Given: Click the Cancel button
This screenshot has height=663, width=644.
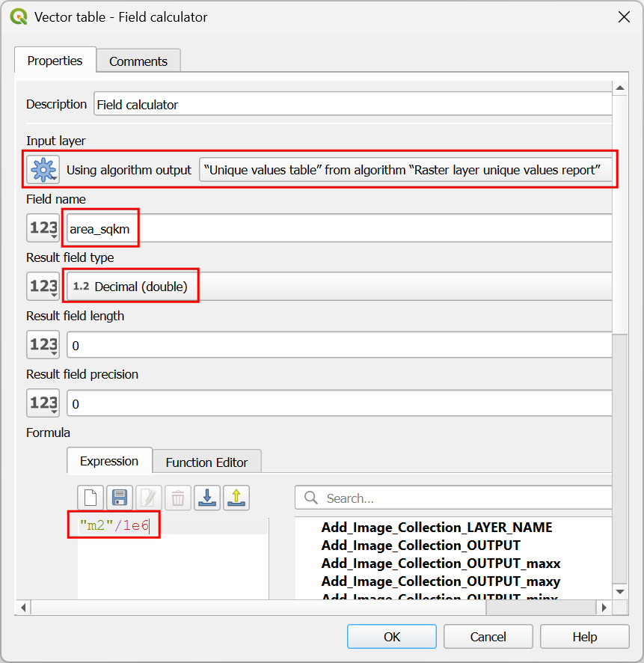Looking at the screenshot, I should pos(488,637).
